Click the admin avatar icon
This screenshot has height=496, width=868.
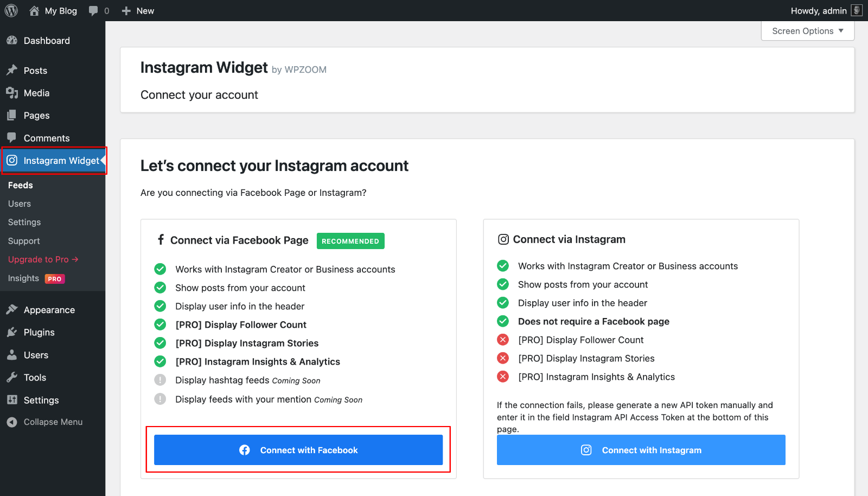[x=857, y=10]
